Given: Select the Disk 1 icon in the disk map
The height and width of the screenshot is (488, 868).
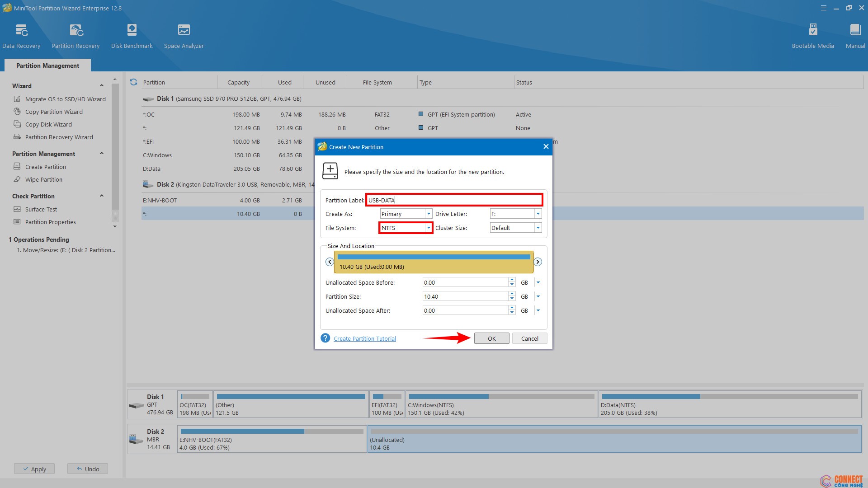Looking at the screenshot, I should 137,405.
